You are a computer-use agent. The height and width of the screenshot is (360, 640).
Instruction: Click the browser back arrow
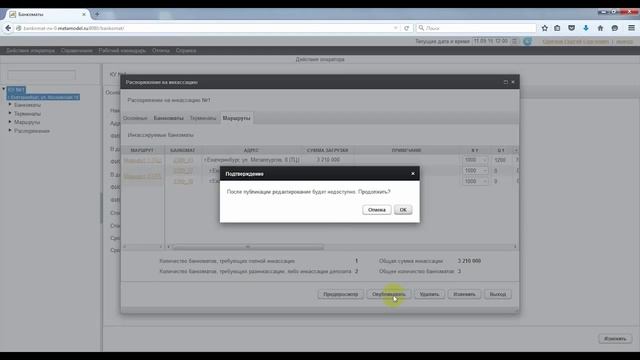pyautogui.click(x=8, y=28)
